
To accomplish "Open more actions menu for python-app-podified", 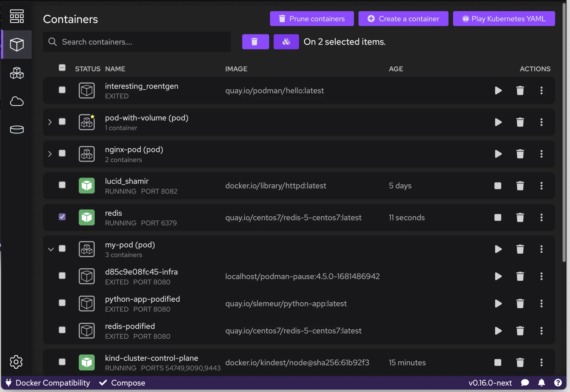I will (x=541, y=303).
